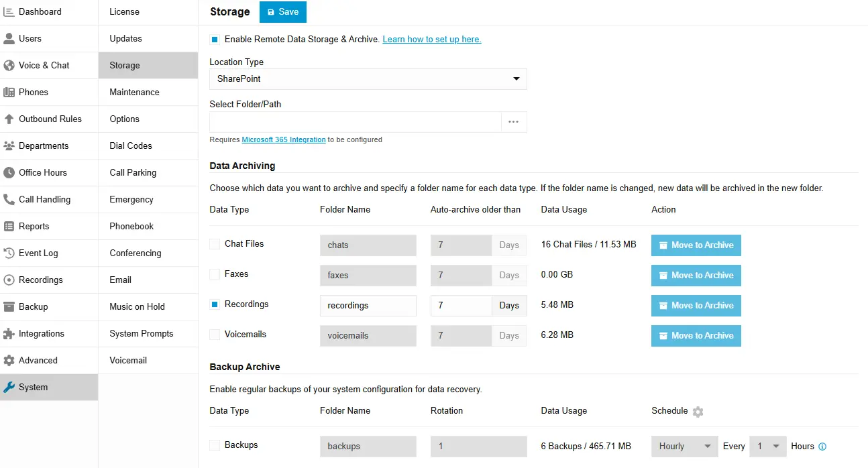Click the Call Handling phone icon
Screen dimensions: 868x468
tap(9, 199)
